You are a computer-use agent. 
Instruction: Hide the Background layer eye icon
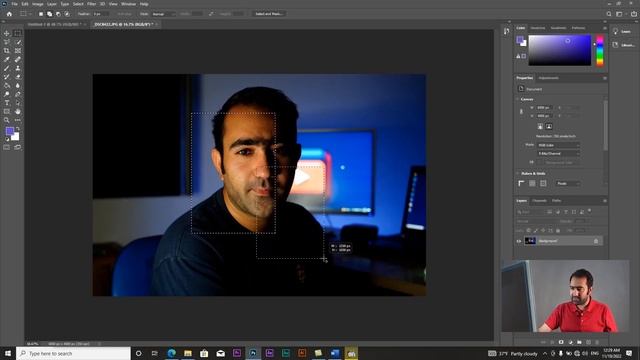click(519, 241)
